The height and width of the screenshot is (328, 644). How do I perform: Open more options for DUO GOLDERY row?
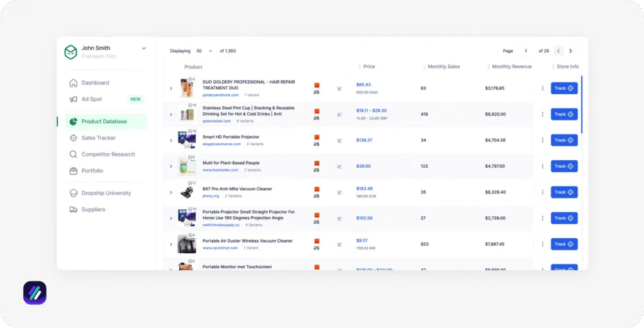click(543, 88)
